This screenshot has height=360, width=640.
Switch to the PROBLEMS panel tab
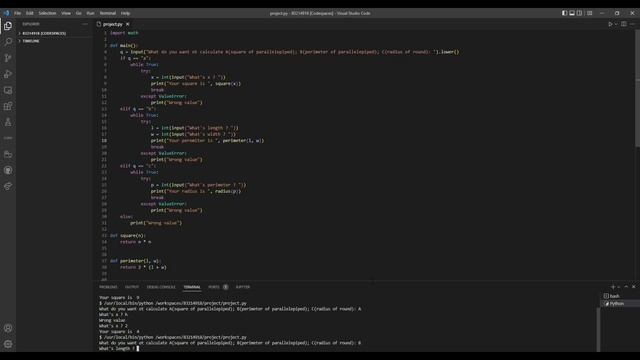[x=108, y=287]
